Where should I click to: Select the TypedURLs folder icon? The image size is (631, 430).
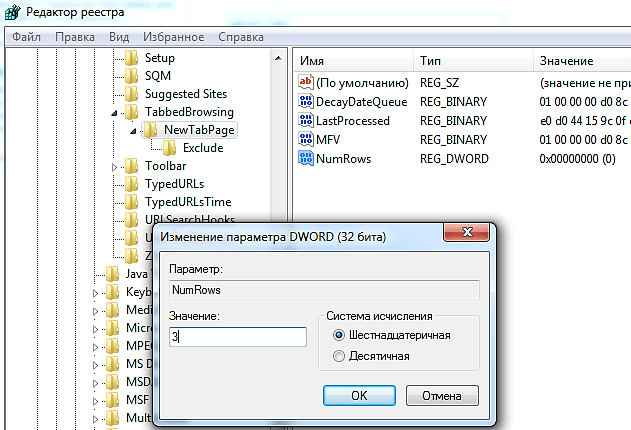(x=132, y=184)
